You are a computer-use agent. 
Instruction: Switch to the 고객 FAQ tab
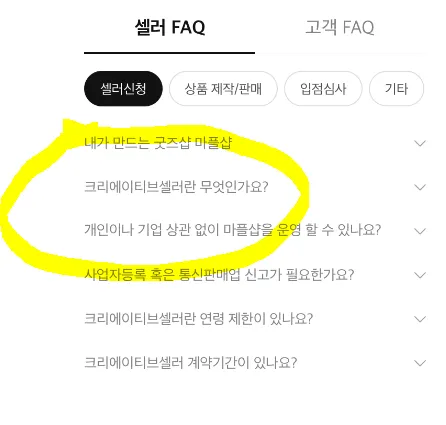(x=340, y=27)
